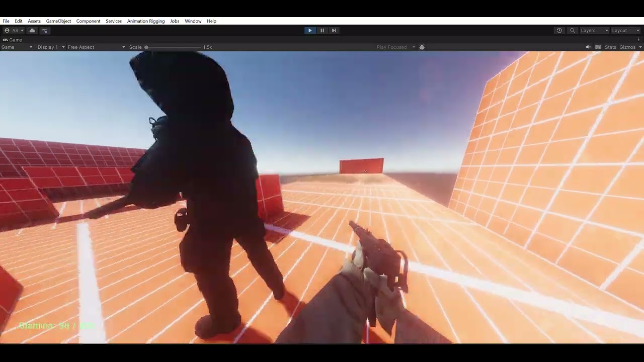Open the Services menu

point(114,21)
